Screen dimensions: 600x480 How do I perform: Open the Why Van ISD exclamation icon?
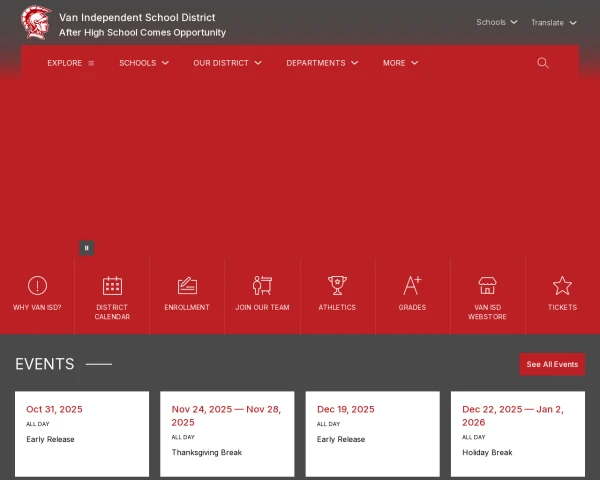tap(37, 286)
